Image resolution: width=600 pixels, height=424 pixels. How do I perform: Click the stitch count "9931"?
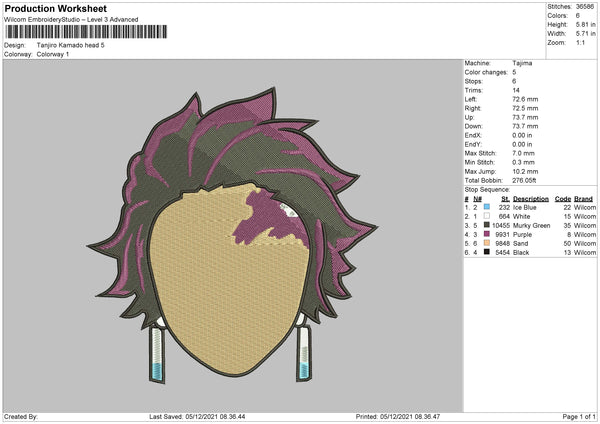click(502, 235)
